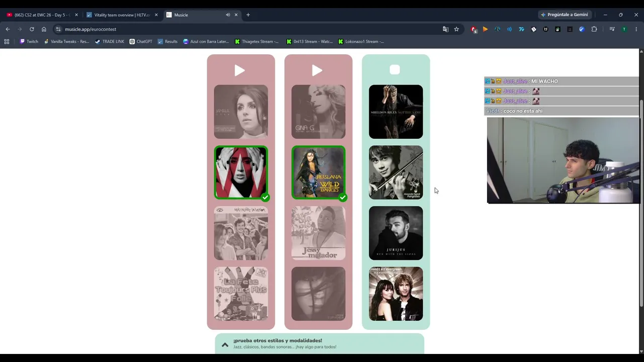Switch to the CS2 at EWC YouTube tab
Viewport: 644px width, 362px height.
42,15
